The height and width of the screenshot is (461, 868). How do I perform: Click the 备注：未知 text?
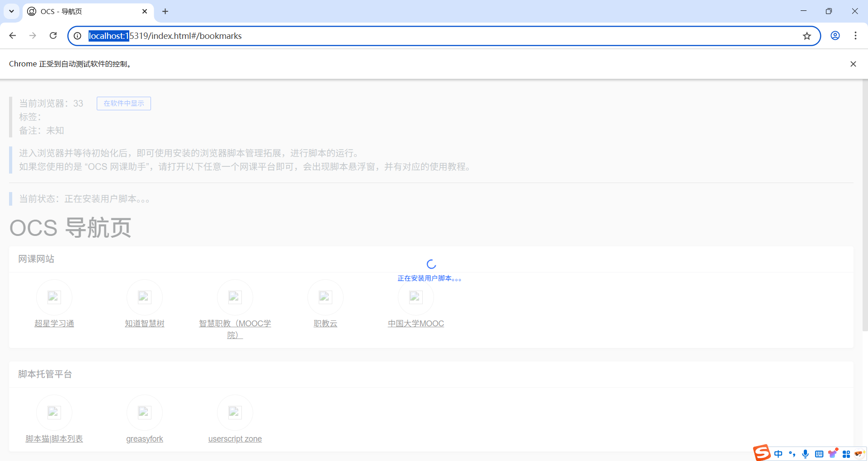coord(42,131)
